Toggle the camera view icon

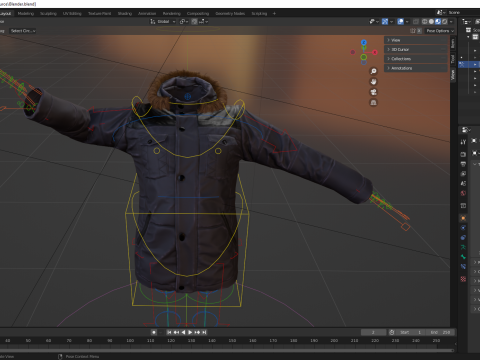click(x=374, y=92)
